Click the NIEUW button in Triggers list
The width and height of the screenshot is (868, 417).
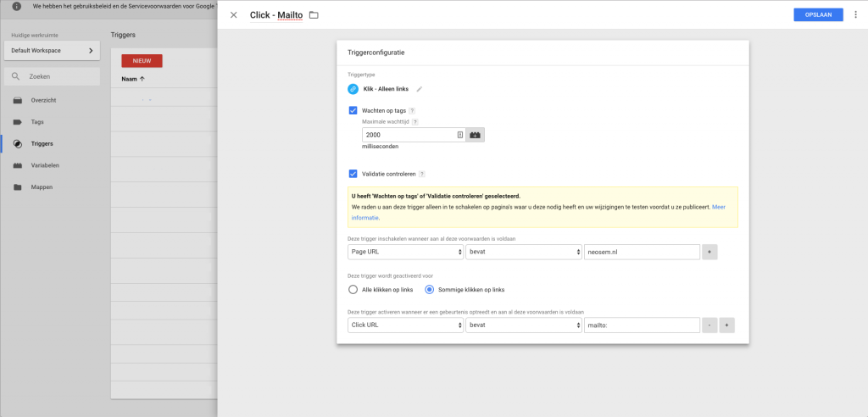point(142,61)
